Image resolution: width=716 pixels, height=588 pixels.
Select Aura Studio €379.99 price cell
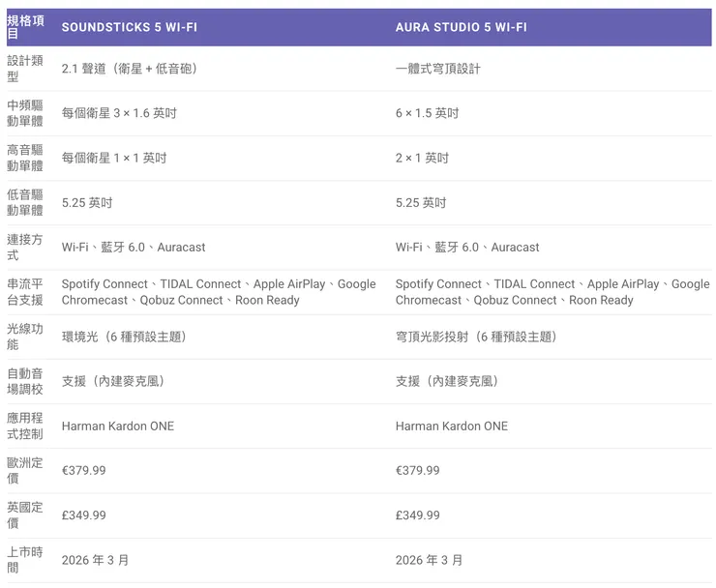coord(417,470)
